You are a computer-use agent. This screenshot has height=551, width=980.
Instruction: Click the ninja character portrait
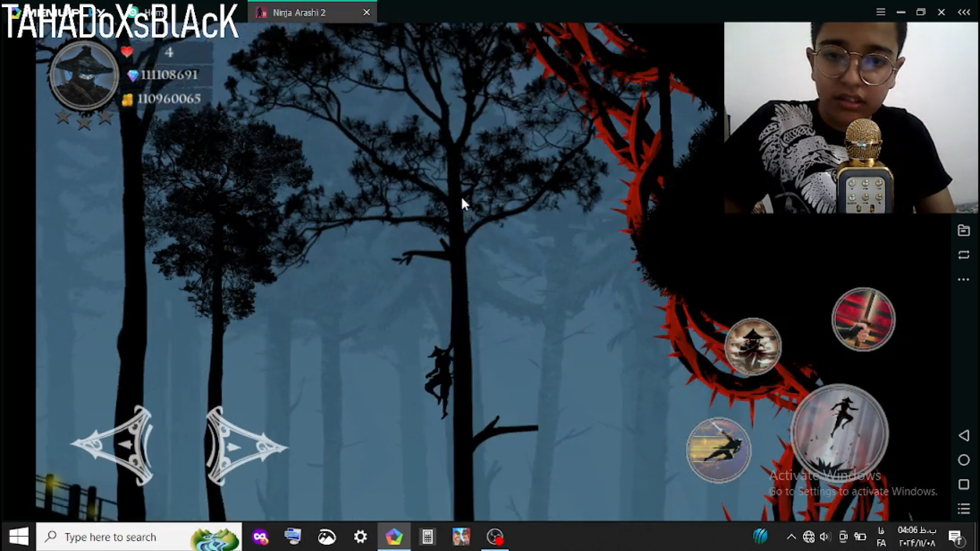(x=84, y=76)
